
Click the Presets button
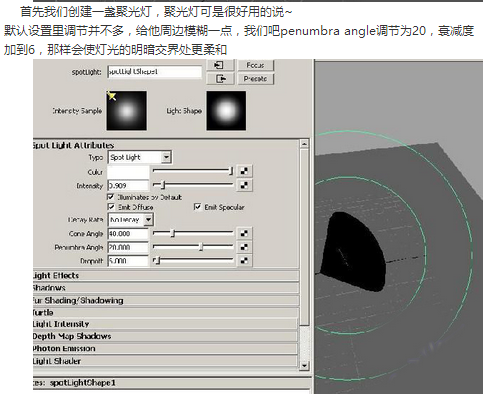[x=256, y=79]
